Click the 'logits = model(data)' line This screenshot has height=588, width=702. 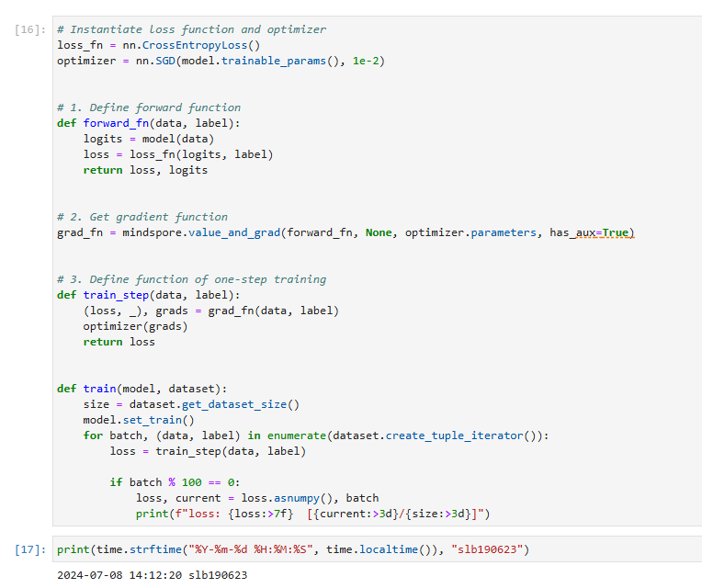149,139
